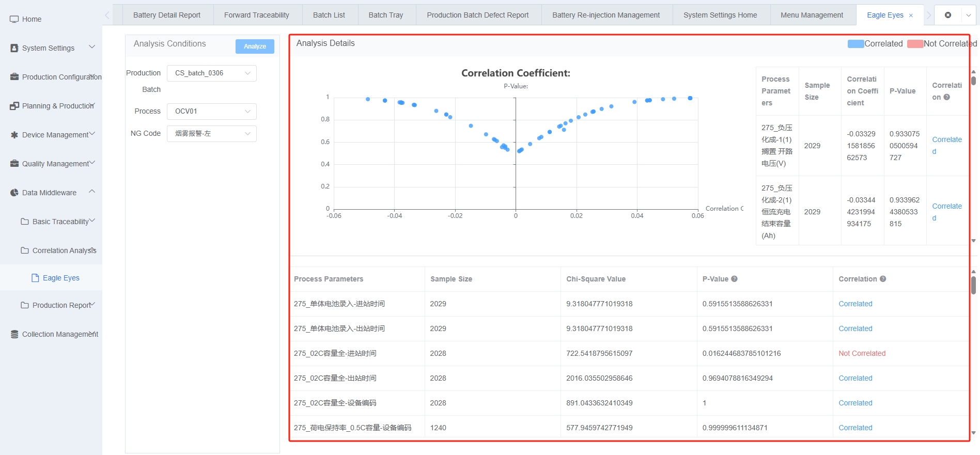This screenshot has height=455, width=980.
Task: Click the Production Report folder icon
Action: [25, 305]
